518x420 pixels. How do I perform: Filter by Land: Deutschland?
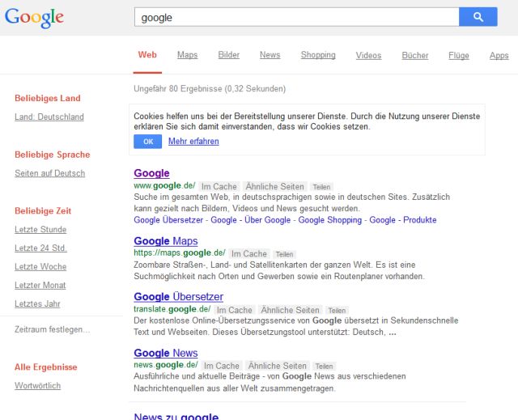click(x=49, y=117)
